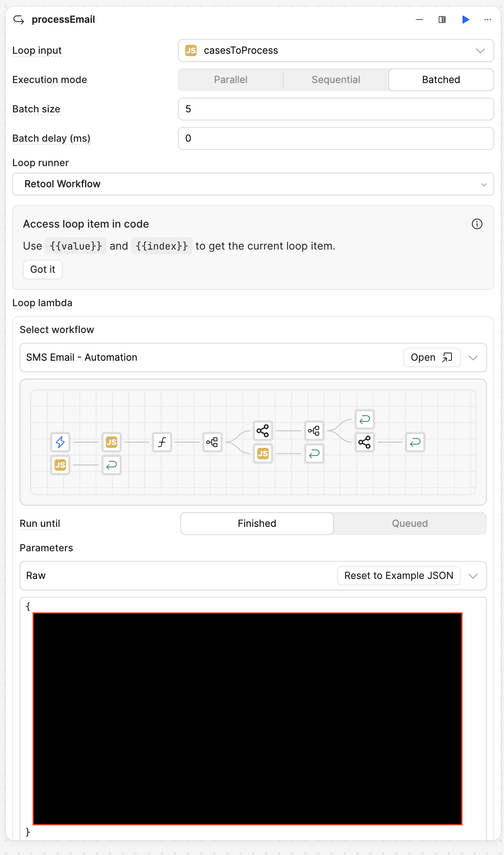The image size is (504, 855).
Task: Switch Run until to Queued
Action: click(x=410, y=524)
